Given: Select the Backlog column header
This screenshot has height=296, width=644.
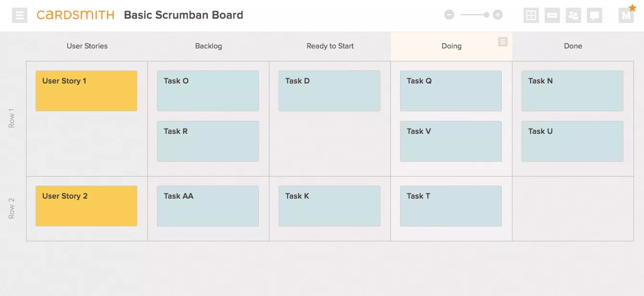Looking at the screenshot, I should pyautogui.click(x=208, y=46).
